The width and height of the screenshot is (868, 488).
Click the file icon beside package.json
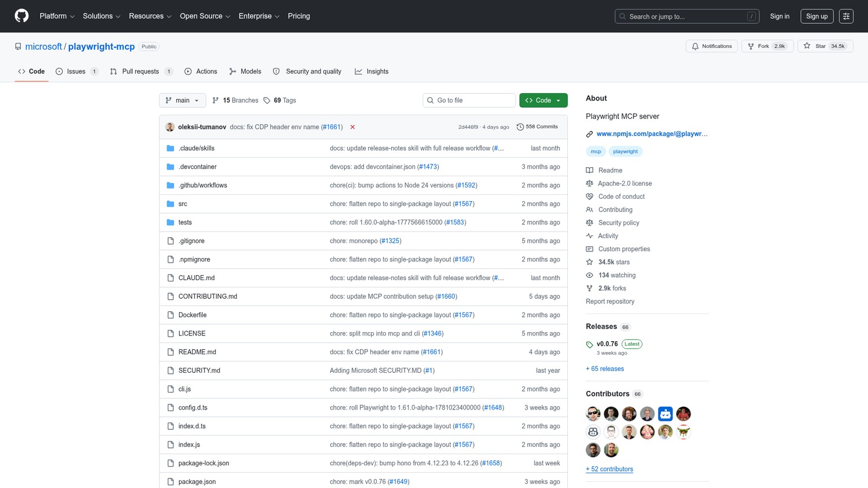(171, 482)
